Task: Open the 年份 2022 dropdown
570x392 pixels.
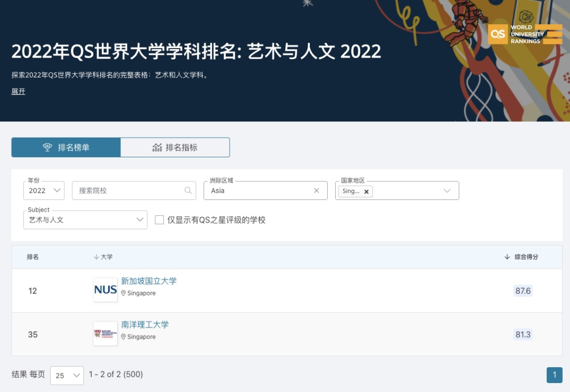Action: point(44,190)
